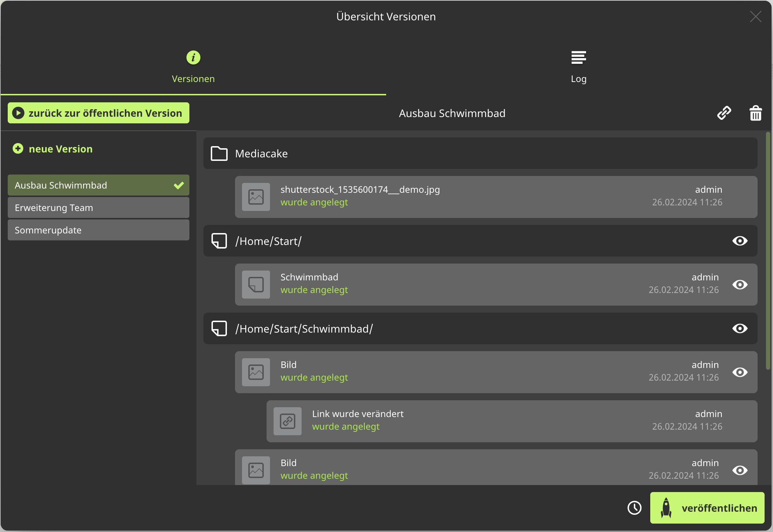Open the schedule publish clock icon

pos(634,508)
